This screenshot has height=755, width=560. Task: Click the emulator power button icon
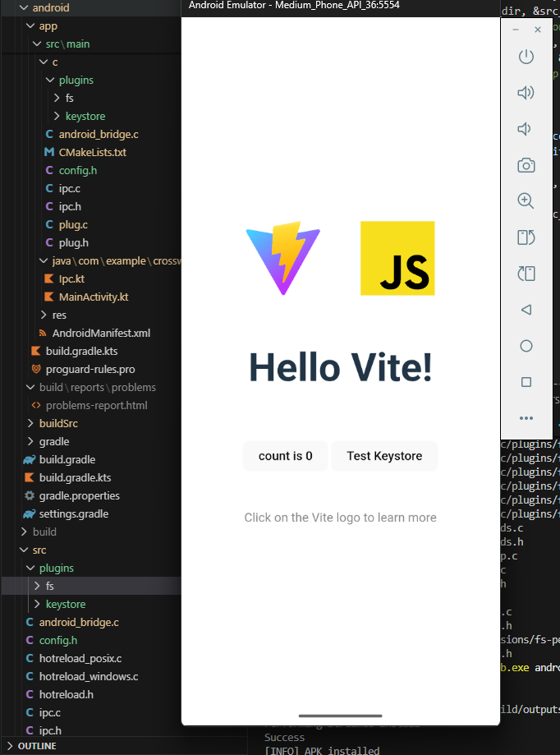tap(526, 57)
